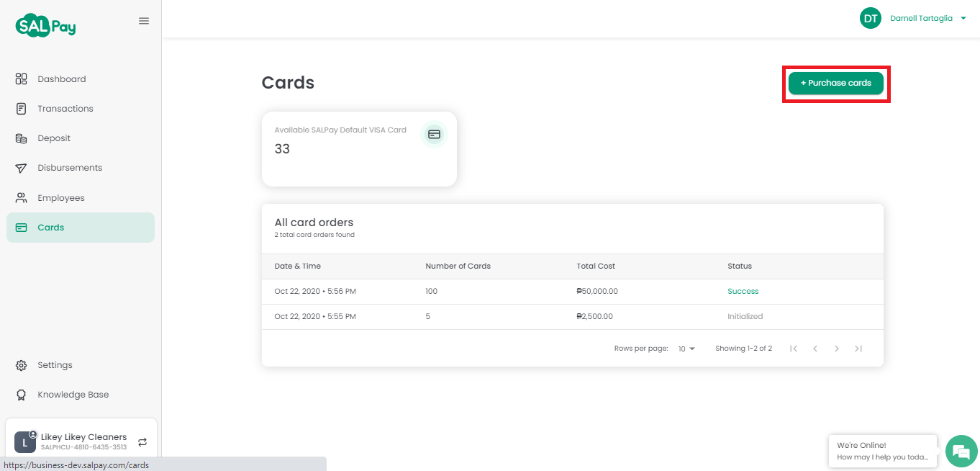This screenshot has height=471, width=980.
Task: Click the Likey Likey Cleaners company avatar
Action: [x=25, y=442]
